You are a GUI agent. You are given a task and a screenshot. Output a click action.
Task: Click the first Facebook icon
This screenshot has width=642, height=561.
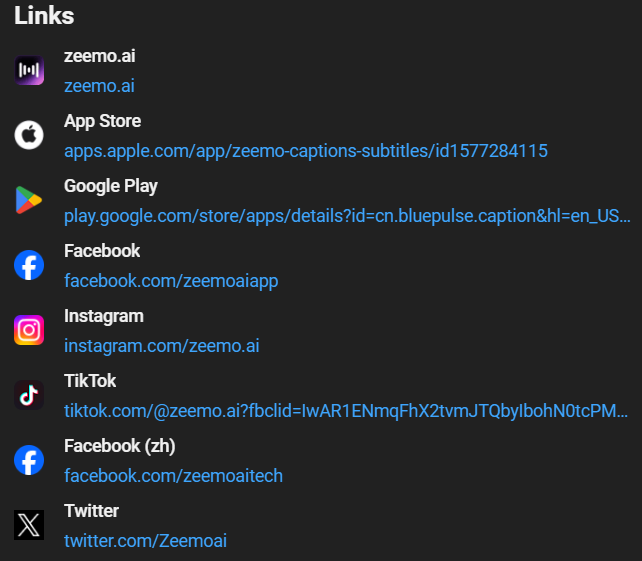(x=29, y=265)
